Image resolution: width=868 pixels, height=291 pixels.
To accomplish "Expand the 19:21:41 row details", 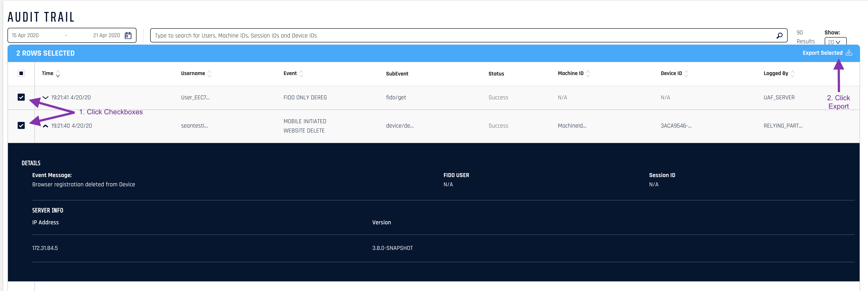I will tap(45, 98).
